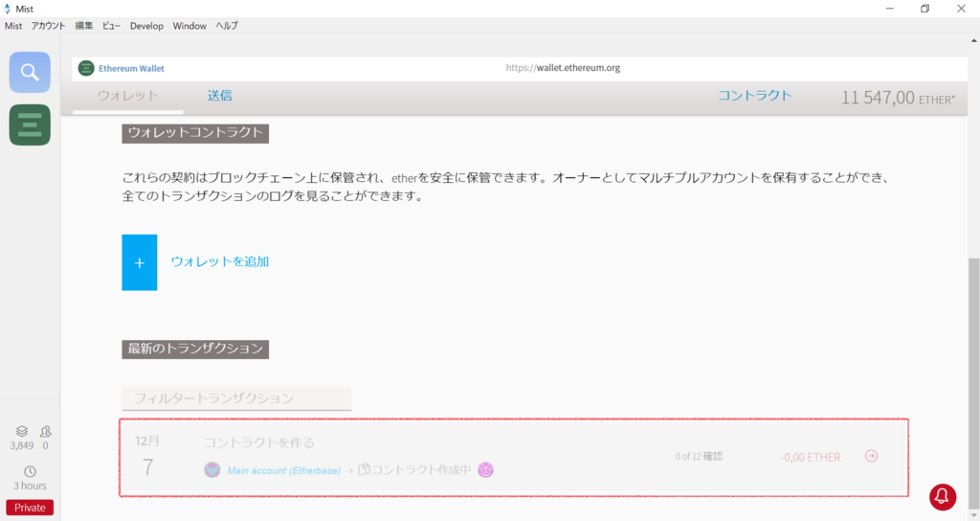The height and width of the screenshot is (521, 980).
Task: Click the コントラクトを作る transaction title
Action: (x=259, y=442)
